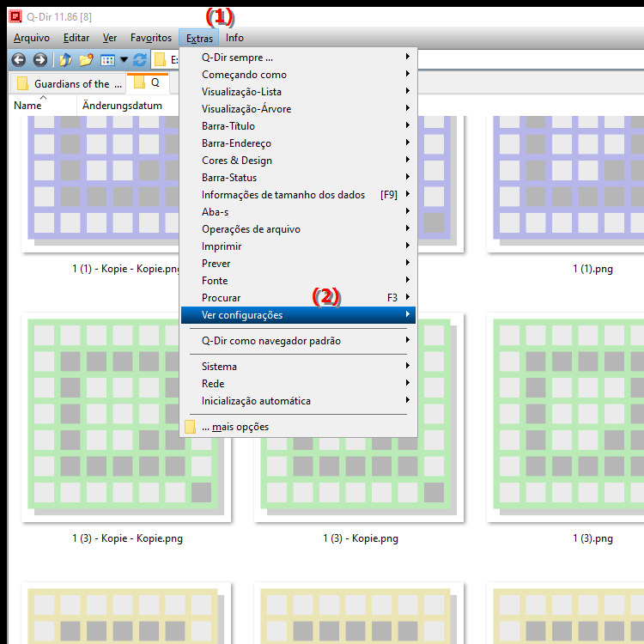Select thumbnail 1 (1) - Kopie - Kopie.png
The height and width of the screenshot is (644, 644).
(x=100, y=184)
